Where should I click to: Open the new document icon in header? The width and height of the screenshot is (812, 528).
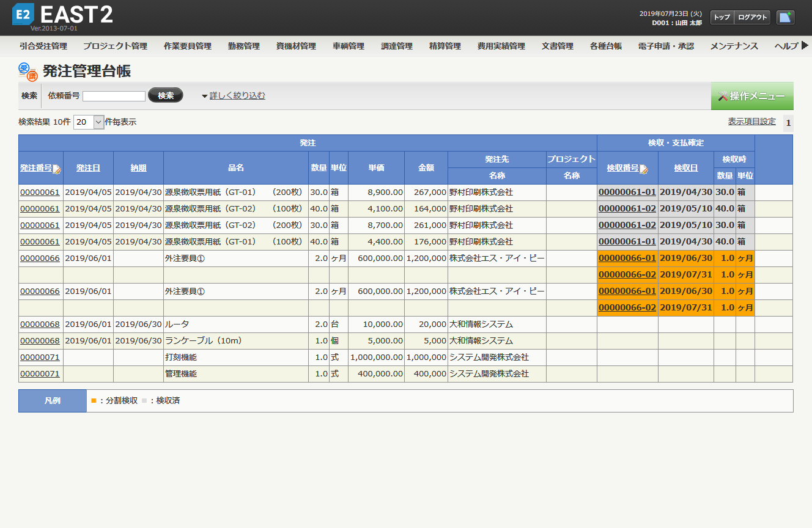[786, 17]
